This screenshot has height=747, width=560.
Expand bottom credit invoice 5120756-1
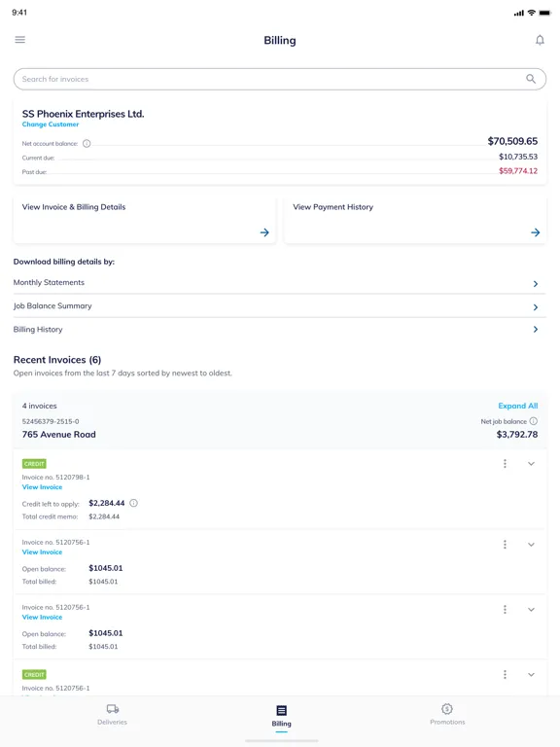[531, 675]
